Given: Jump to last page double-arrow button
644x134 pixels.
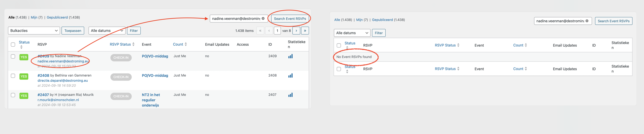Looking at the screenshot, I should click(x=305, y=31).
